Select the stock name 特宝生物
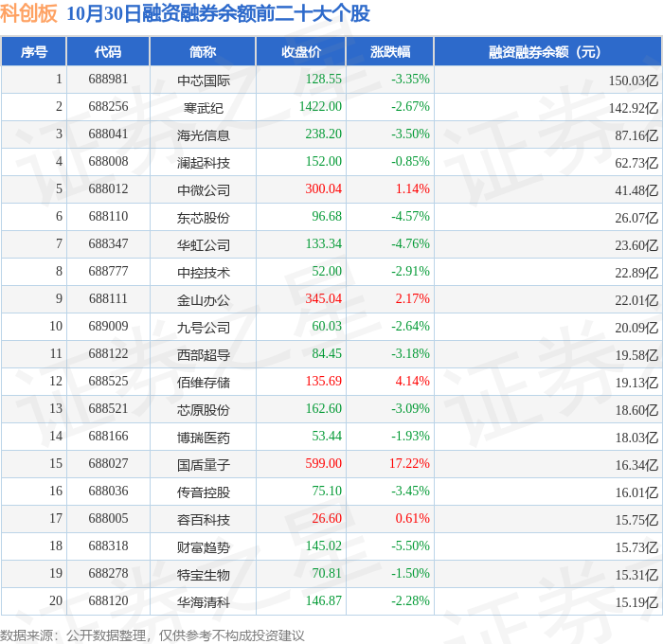663x644 pixels. pyautogui.click(x=204, y=575)
